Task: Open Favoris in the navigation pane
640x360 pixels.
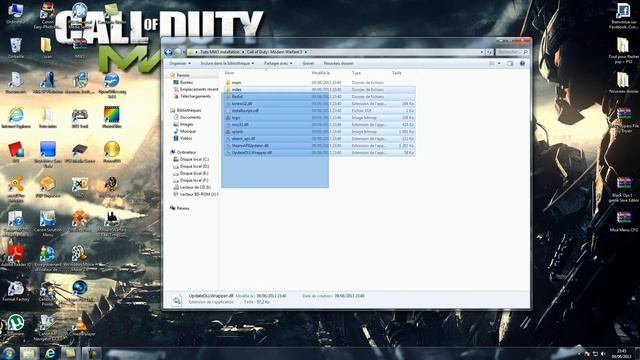Action: pyautogui.click(x=183, y=75)
